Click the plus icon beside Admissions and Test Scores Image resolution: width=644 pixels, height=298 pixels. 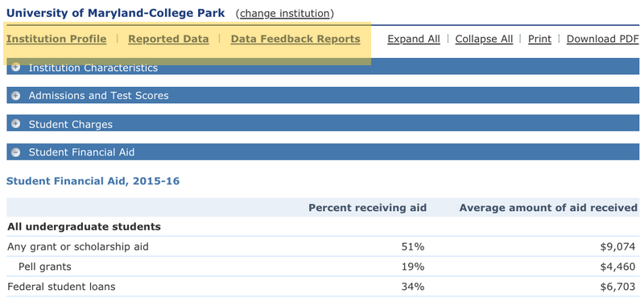coord(15,96)
